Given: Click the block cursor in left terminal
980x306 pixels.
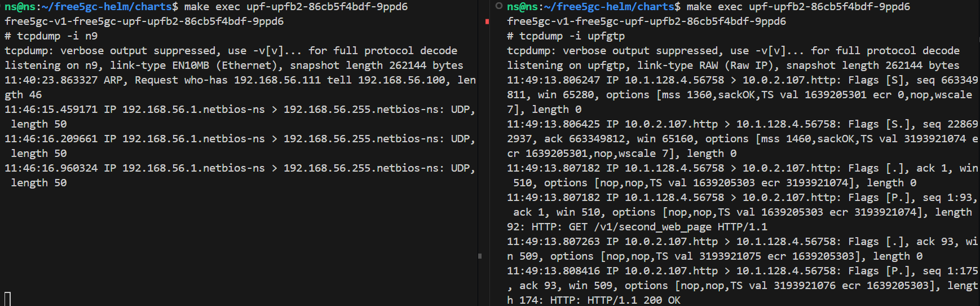Looking at the screenshot, I should coord(8,299).
